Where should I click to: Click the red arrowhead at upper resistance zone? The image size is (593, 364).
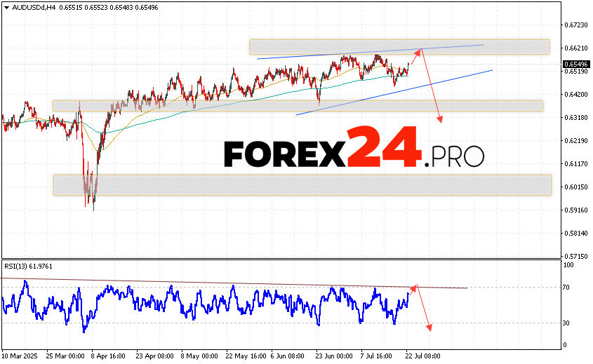tap(420, 50)
